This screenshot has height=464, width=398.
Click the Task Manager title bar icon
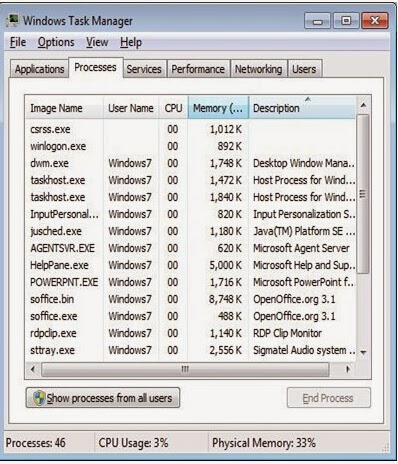click(13, 20)
